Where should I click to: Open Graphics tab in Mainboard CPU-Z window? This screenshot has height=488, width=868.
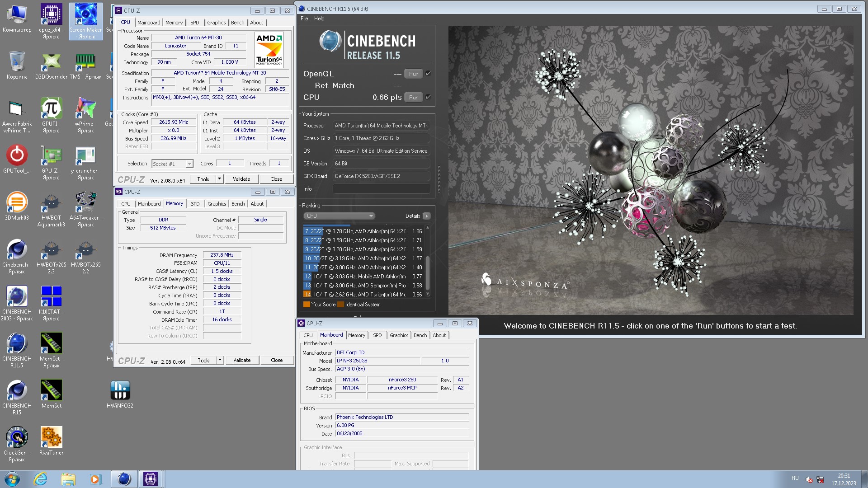pos(399,335)
